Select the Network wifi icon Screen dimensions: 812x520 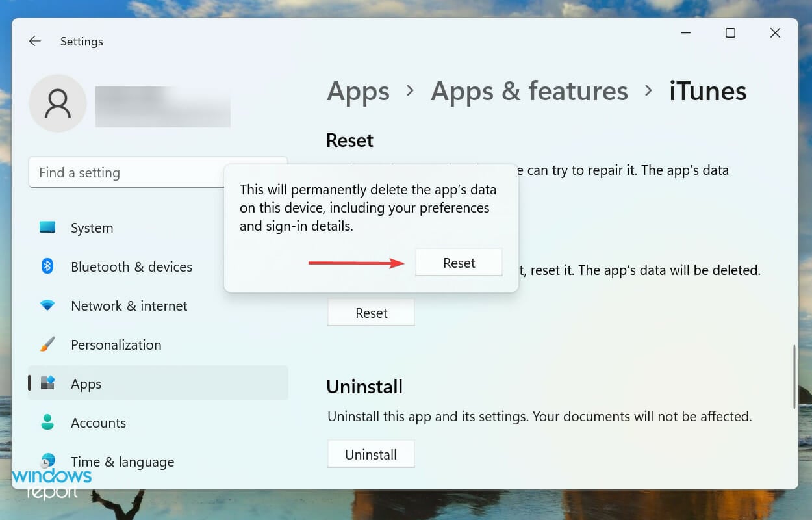47,305
